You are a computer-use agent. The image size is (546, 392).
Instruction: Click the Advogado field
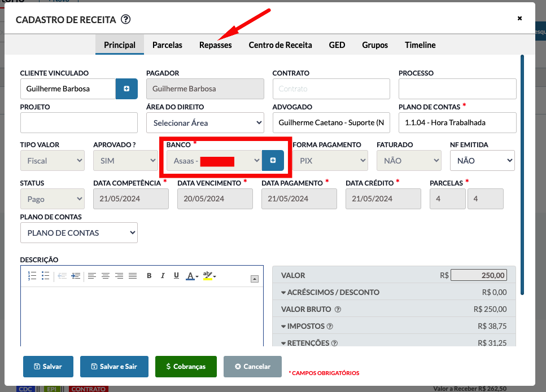tap(331, 123)
